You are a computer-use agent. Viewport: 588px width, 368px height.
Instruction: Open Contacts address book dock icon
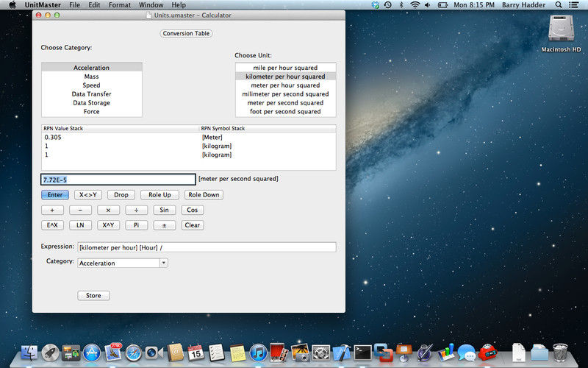(x=175, y=353)
